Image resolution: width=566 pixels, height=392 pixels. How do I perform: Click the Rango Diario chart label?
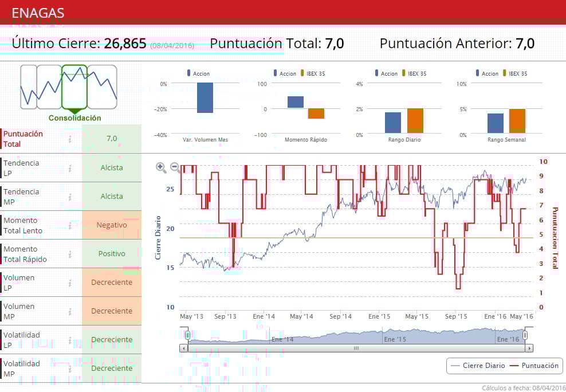[404, 139]
